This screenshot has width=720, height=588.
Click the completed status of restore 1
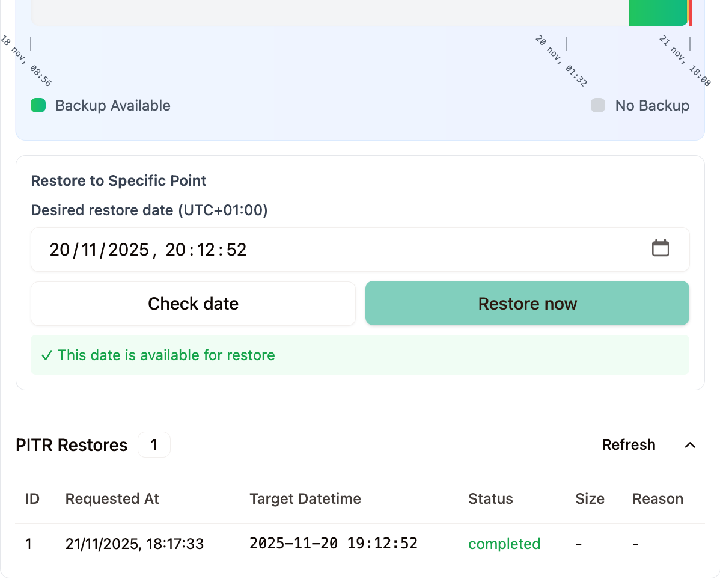(504, 544)
